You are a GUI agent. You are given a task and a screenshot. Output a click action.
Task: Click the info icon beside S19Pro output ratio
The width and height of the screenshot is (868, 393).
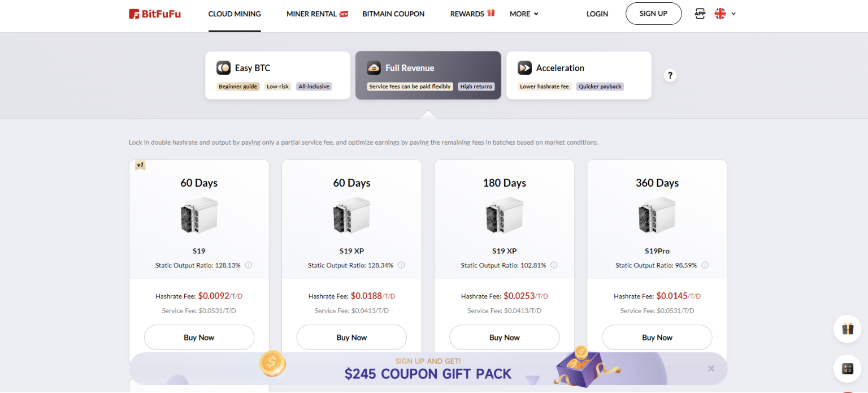(705, 265)
